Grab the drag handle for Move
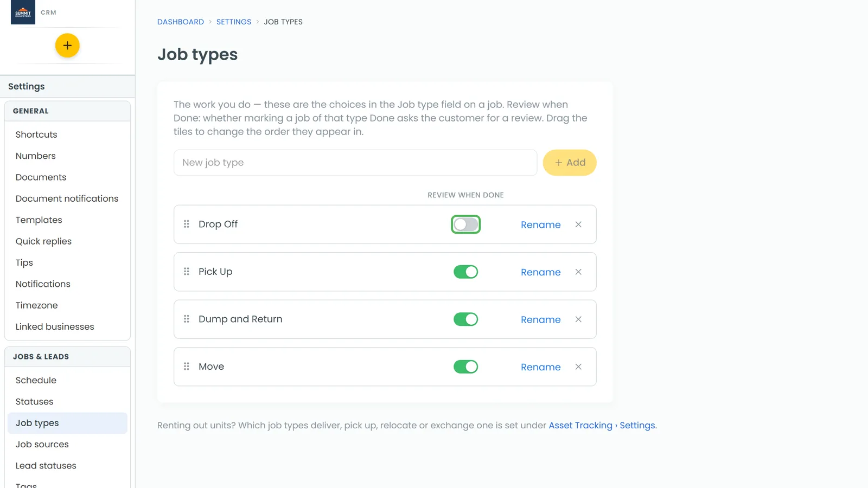Viewport: 868px width, 488px height. tap(187, 367)
